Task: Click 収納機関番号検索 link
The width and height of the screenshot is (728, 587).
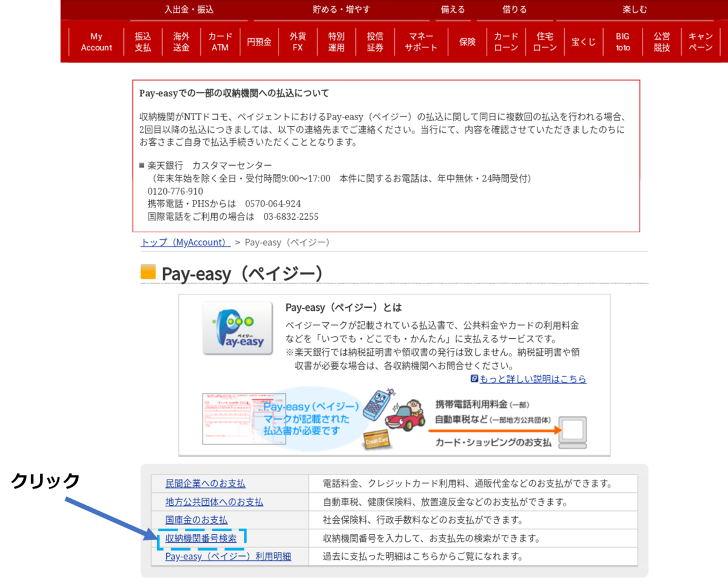Action: (201, 538)
